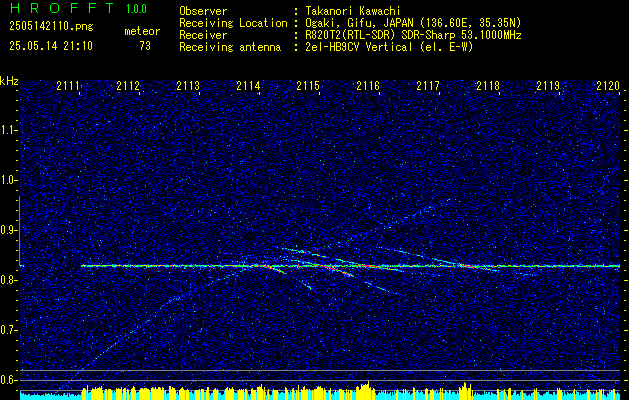The width and height of the screenshot is (629, 400).
Task: Click the date stamp 25.05.14 21:10
Action: (51, 46)
